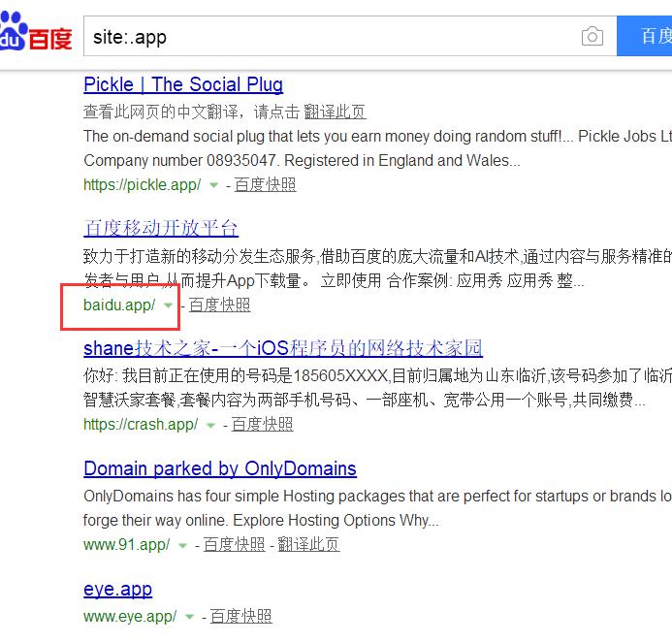This screenshot has width=672, height=643.
Task: Open camera image search icon
Action: (592, 37)
